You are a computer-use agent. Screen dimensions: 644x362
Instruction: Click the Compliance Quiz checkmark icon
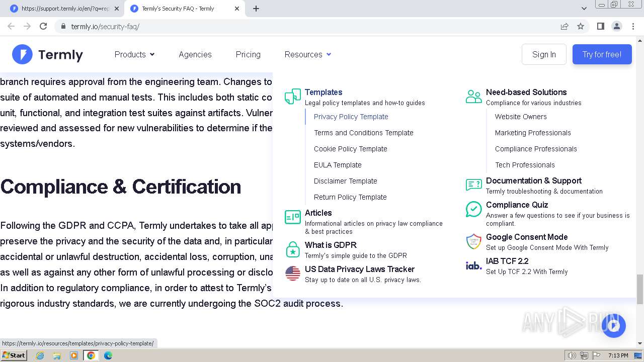pos(474,209)
